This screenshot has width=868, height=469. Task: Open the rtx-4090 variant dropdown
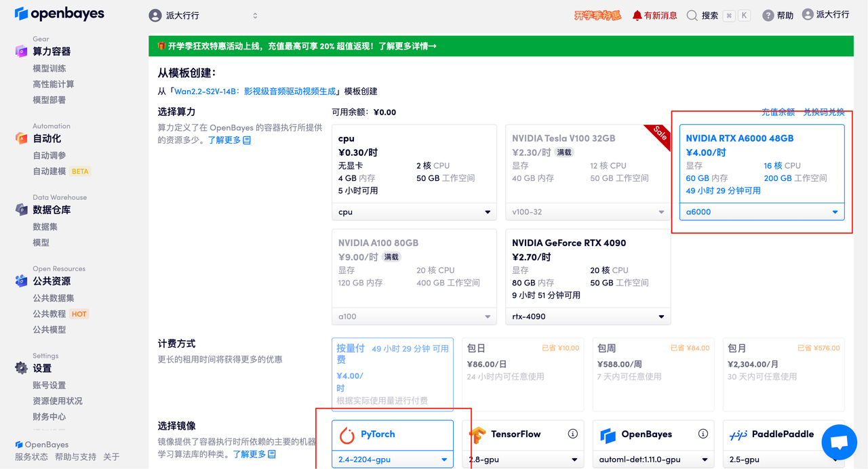[588, 317]
